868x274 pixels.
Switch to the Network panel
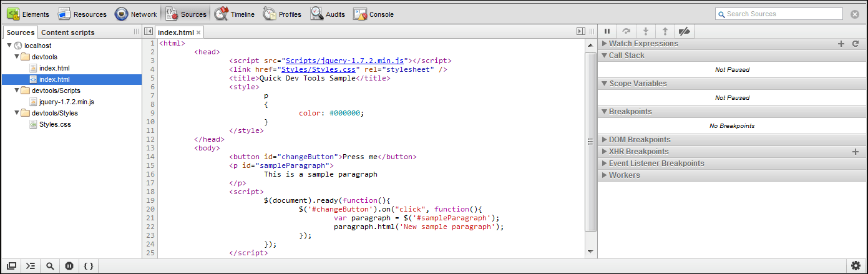[135, 14]
